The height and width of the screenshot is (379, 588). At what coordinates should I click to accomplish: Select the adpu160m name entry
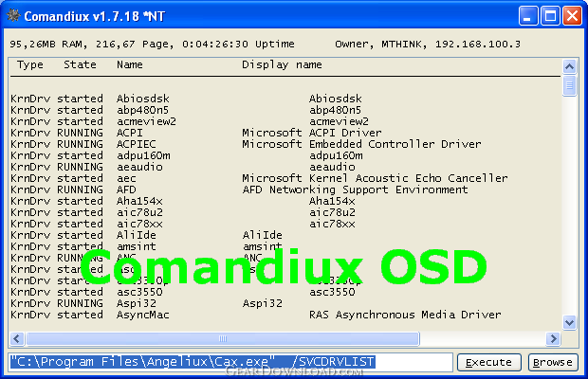click(143, 155)
